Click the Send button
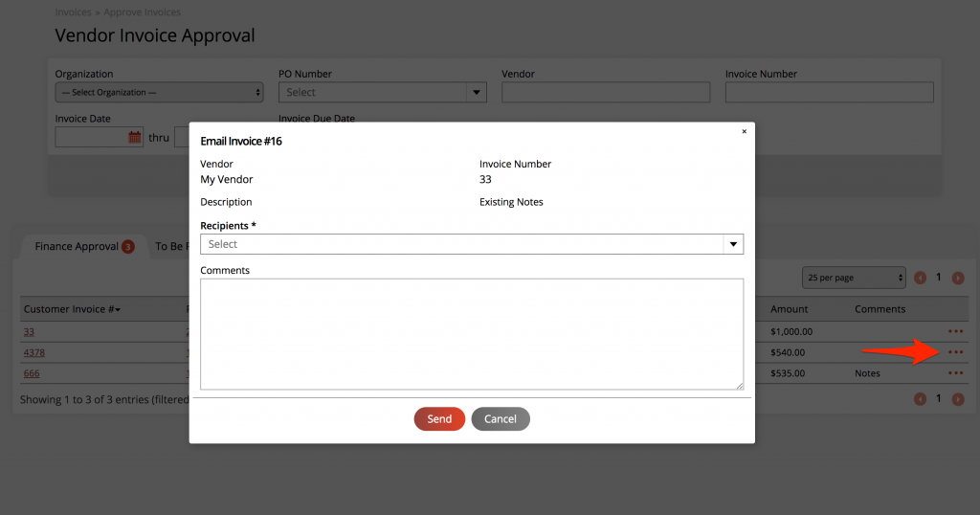Image resolution: width=980 pixels, height=515 pixels. 439,418
